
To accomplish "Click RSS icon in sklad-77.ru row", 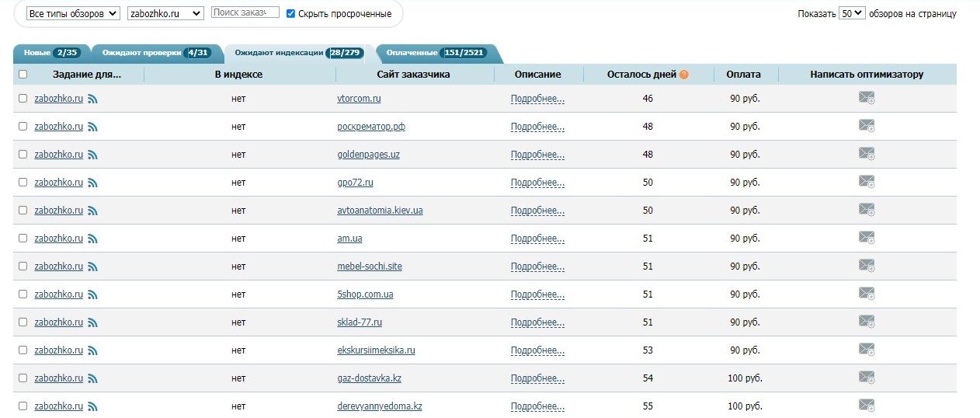I will (x=92, y=322).
